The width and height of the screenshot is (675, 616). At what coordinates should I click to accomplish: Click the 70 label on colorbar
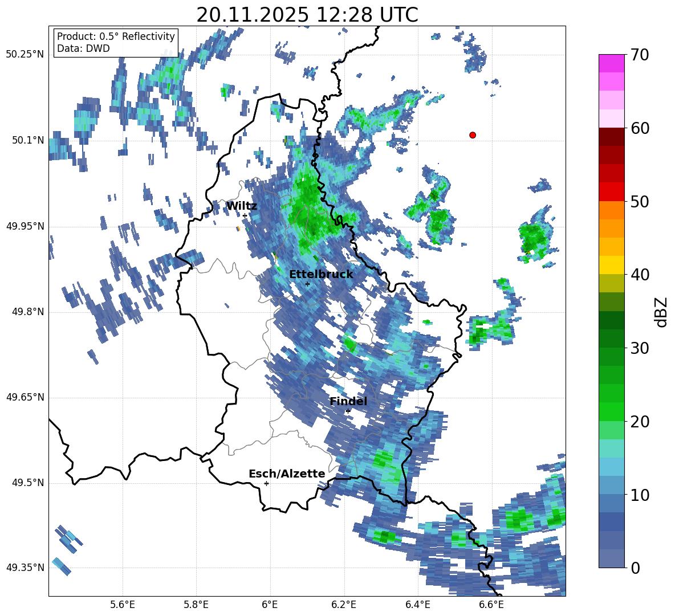(639, 55)
